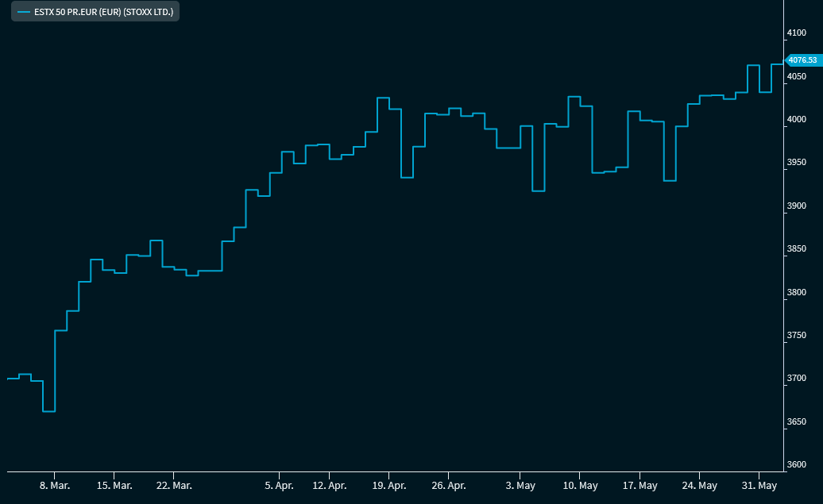Click the 26. Apr. axis label
The width and height of the screenshot is (823, 504).
449,485
